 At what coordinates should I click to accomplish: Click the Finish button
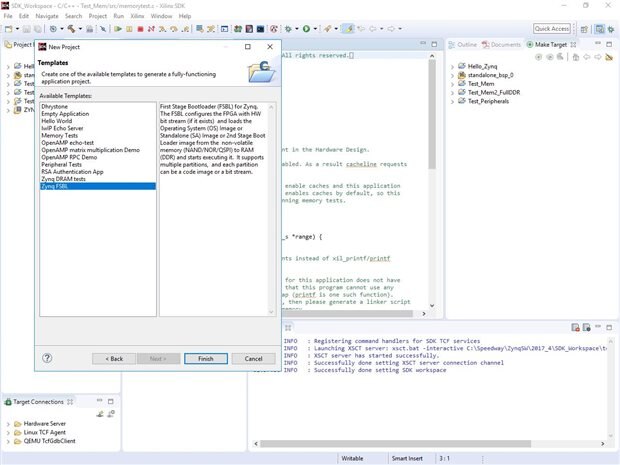coord(205,358)
